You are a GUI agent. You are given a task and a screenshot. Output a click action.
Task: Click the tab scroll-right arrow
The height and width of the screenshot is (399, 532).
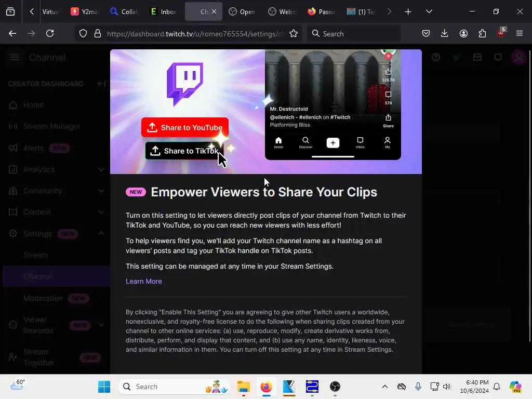point(389,11)
